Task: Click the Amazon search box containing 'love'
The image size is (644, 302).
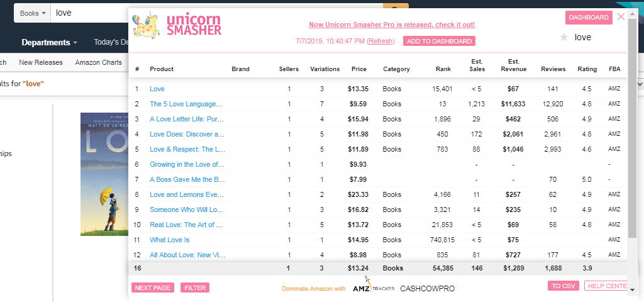Action: tap(91, 13)
